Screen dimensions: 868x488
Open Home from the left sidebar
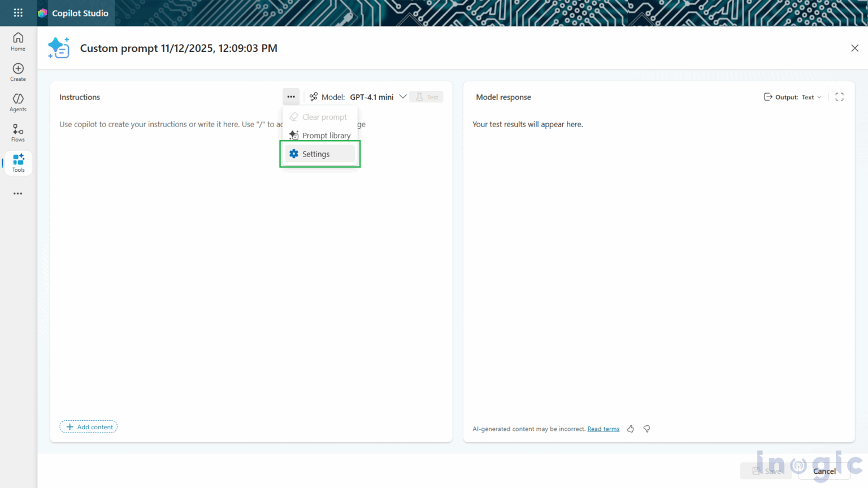click(x=18, y=40)
